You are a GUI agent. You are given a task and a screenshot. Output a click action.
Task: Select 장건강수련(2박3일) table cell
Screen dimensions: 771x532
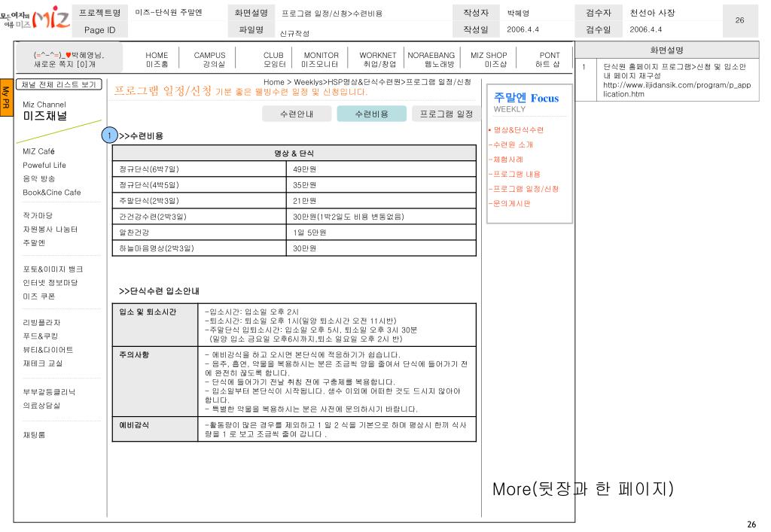[199, 217]
